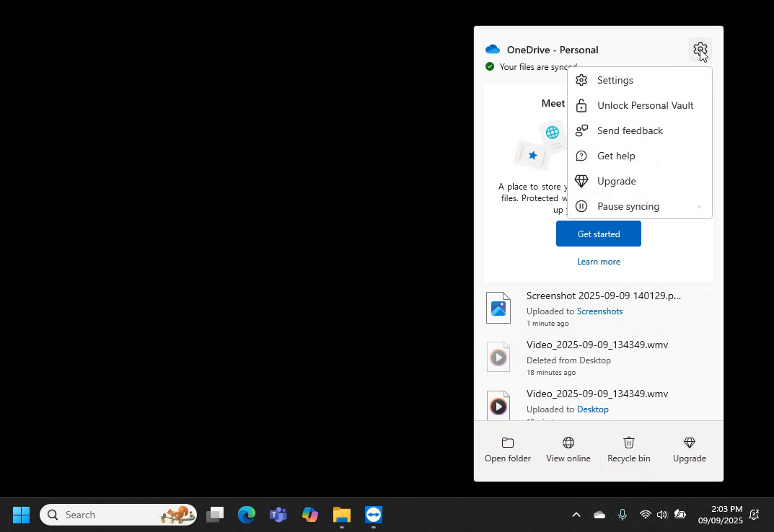Open File Explorer from the taskbar
This screenshot has height=532, width=774.
[342, 515]
